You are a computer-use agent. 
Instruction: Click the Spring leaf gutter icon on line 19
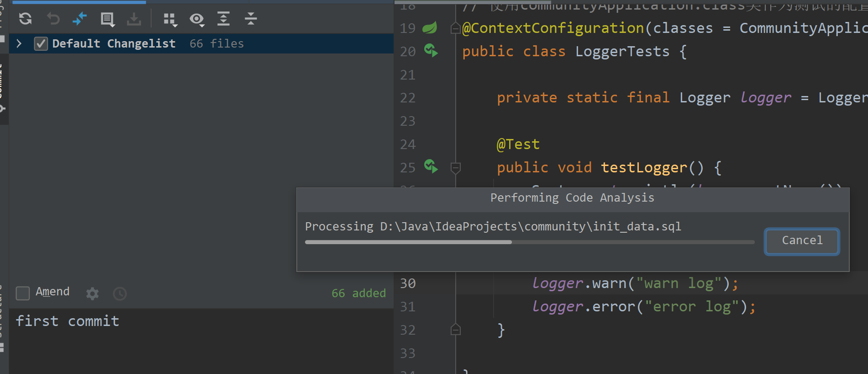[x=430, y=28]
